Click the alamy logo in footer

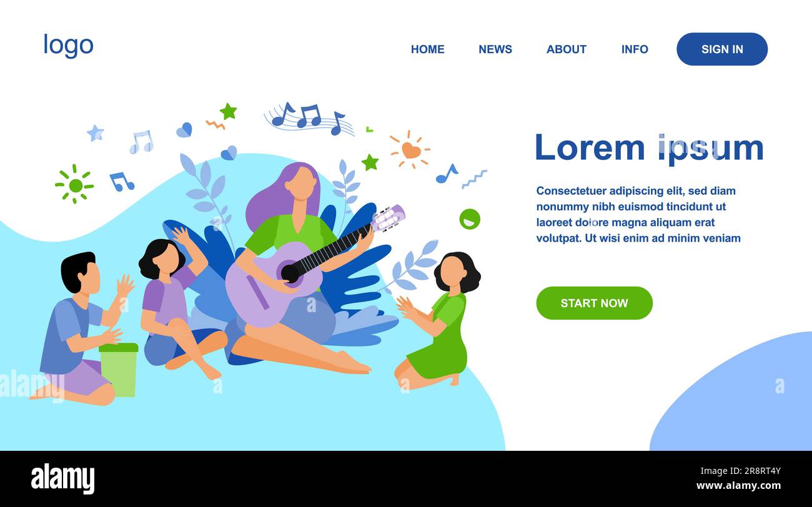point(63,479)
